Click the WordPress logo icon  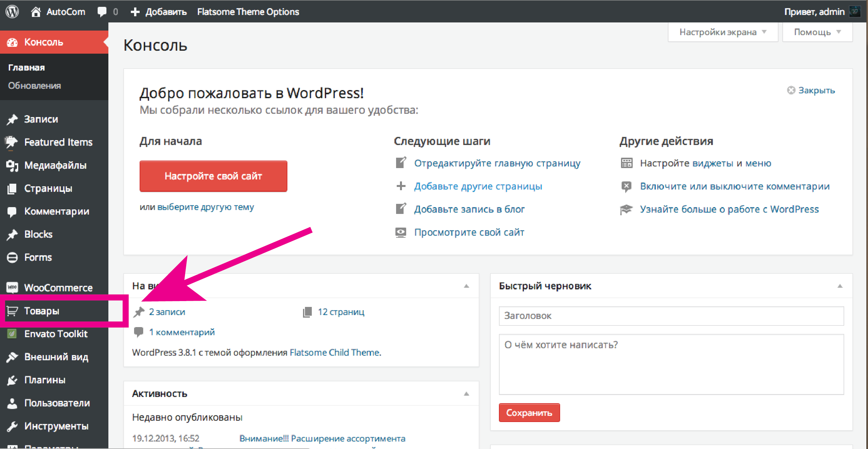[12, 12]
